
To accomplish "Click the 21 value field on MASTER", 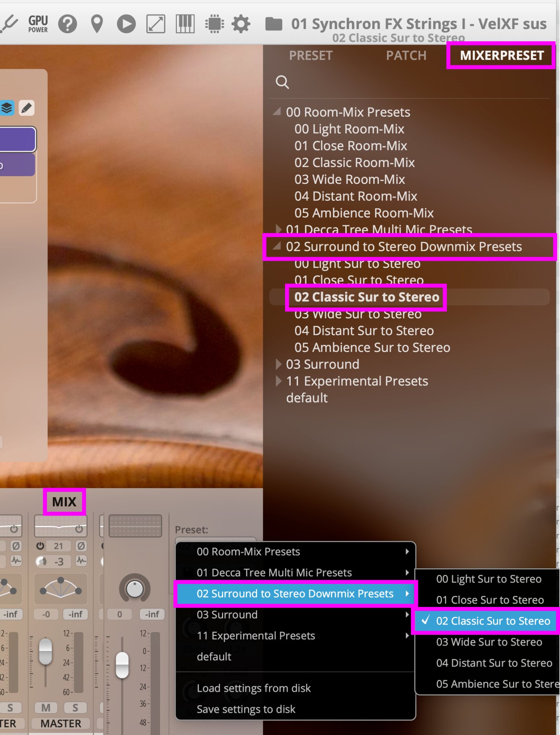I will tap(58, 546).
